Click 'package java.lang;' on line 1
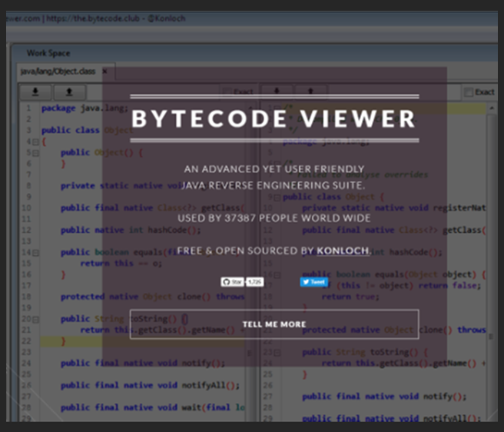This screenshot has width=504, height=432. pos(85,108)
